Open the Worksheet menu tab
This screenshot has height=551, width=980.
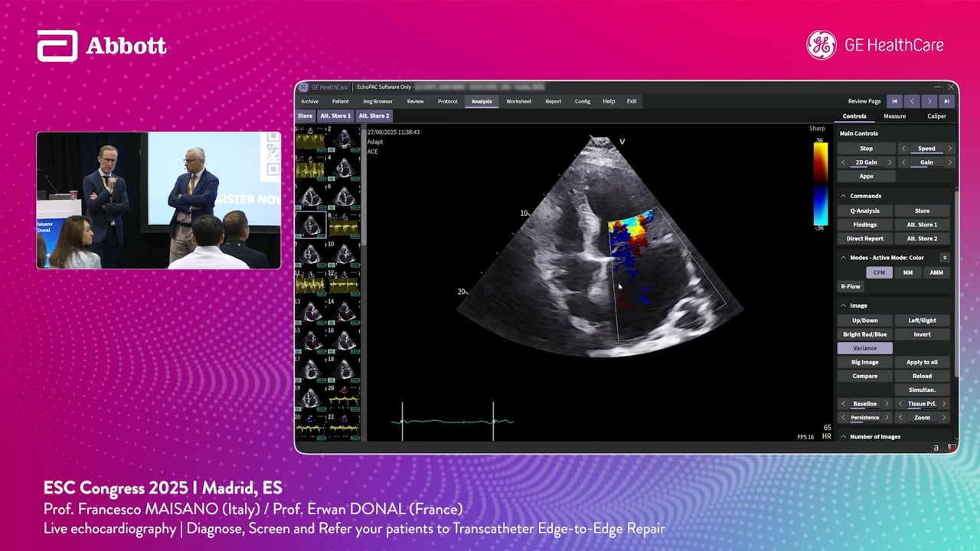[518, 101]
